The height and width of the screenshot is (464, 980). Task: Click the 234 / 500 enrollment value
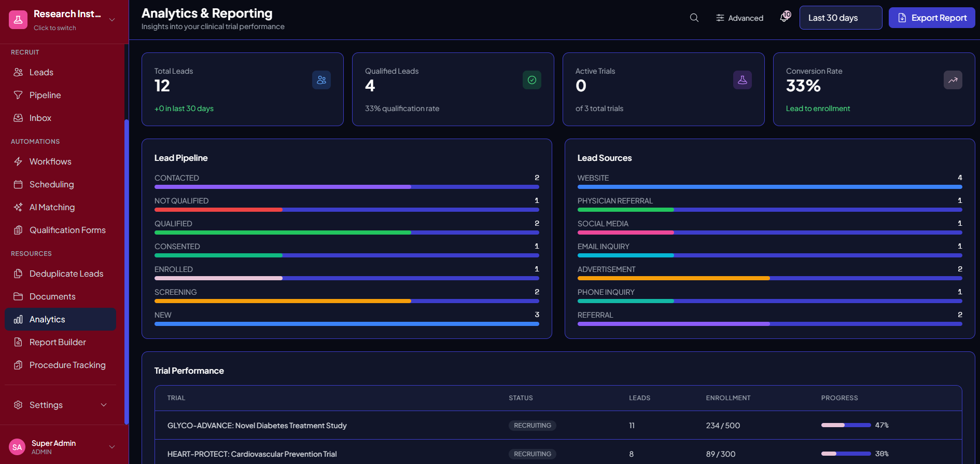click(723, 425)
